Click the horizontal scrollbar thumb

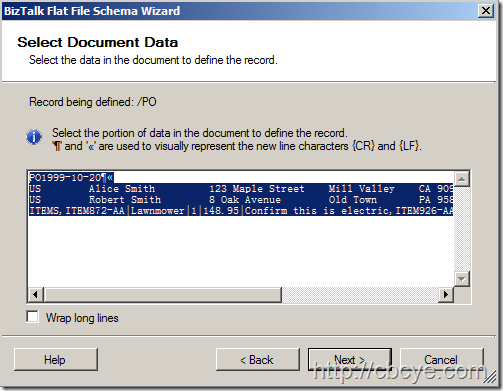(x=163, y=295)
